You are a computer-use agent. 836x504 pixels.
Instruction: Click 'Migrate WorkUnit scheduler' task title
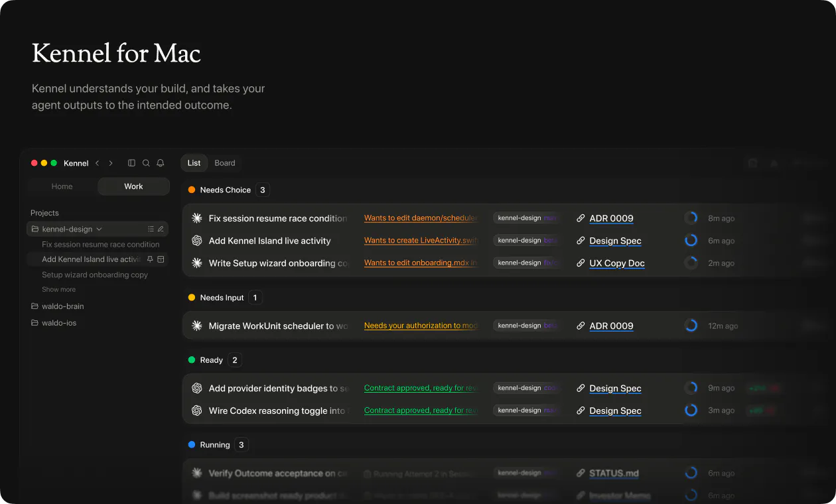pyautogui.click(x=279, y=326)
